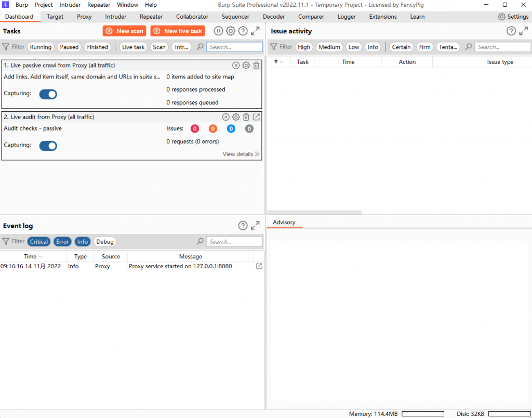Click the Issue activity horizontal scrollbar
Image resolution: width=532 pixels, height=418 pixels.
coord(314,212)
